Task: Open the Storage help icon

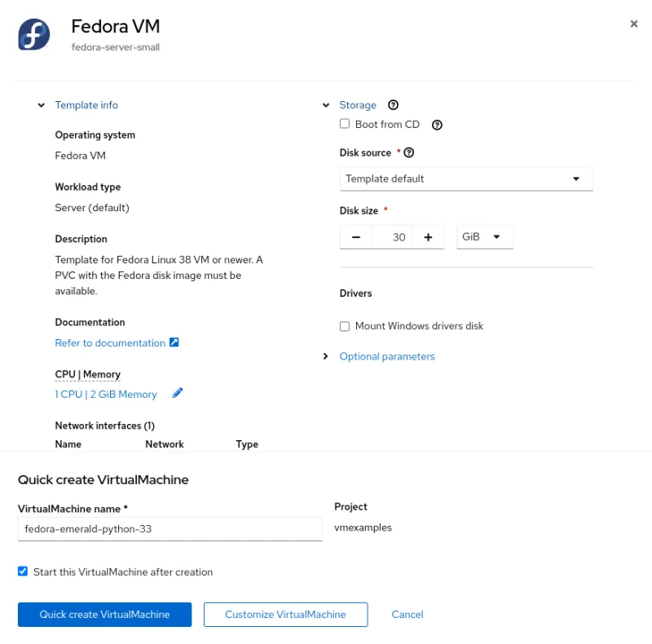Action: pos(393,104)
